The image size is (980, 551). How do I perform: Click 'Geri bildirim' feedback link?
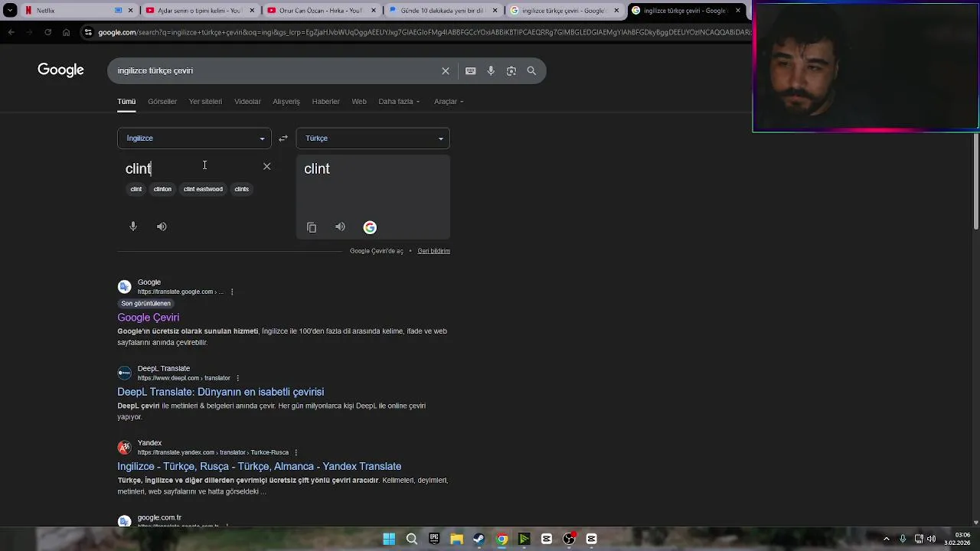pyautogui.click(x=433, y=251)
